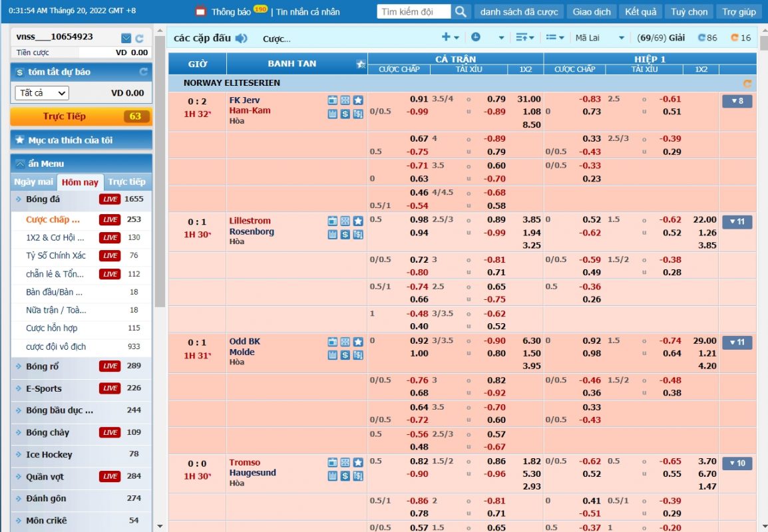Open the Tất cả dropdown in forecast summary
The image size is (768, 532).
point(42,93)
